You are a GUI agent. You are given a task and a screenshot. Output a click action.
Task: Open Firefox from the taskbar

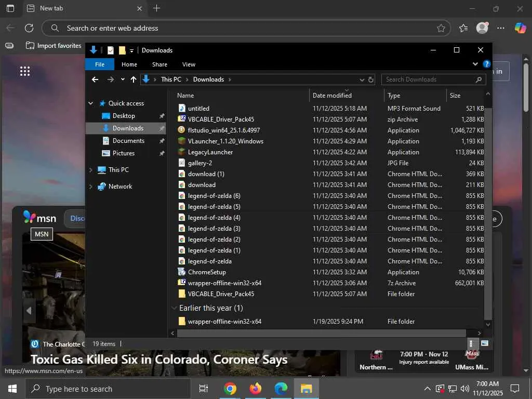pyautogui.click(x=256, y=389)
